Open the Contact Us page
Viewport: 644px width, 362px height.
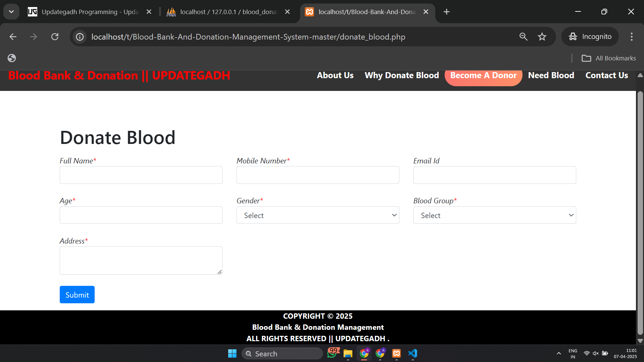(x=606, y=75)
